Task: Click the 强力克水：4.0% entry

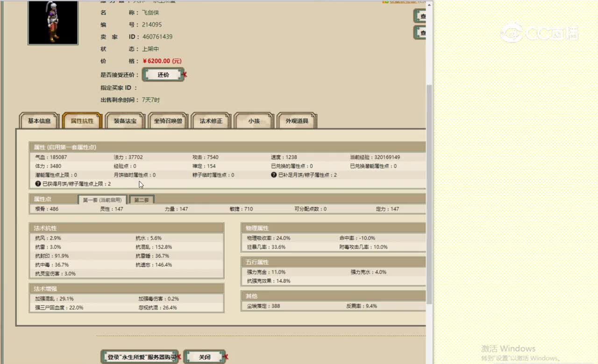Action: 369,272
